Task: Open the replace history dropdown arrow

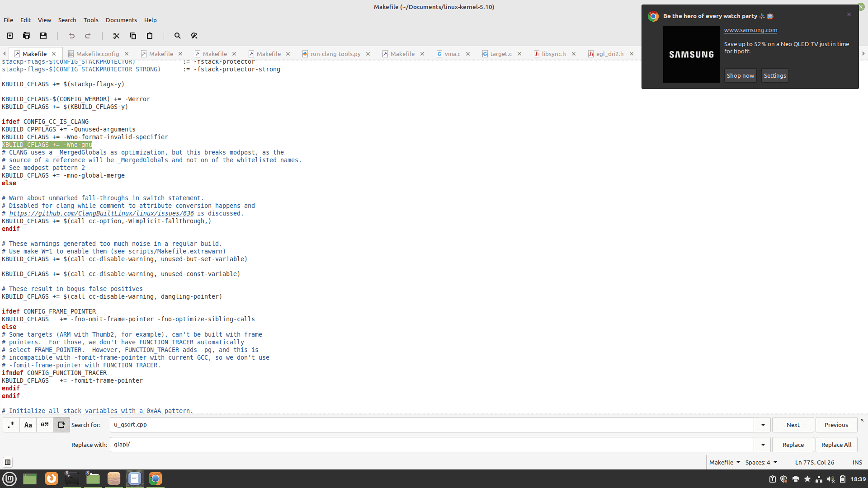Action: pos(763,445)
